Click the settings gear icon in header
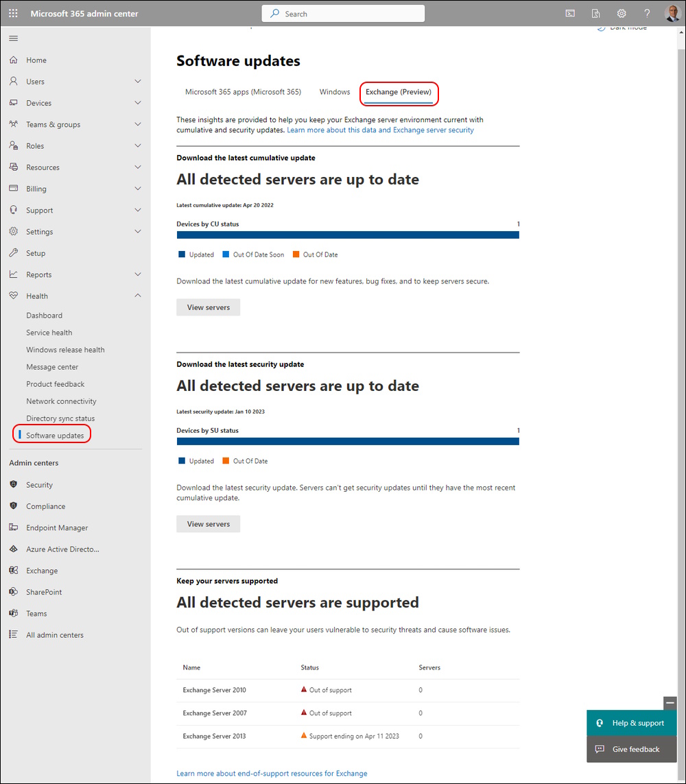 pos(621,14)
